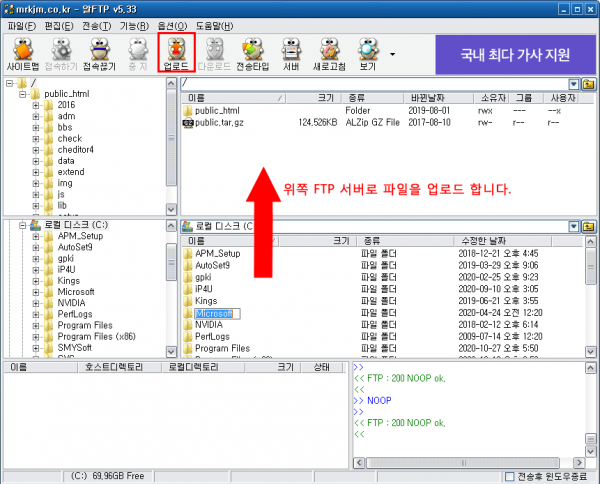The width and height of the screenshot is (600, 484).
Task: Select 로컬 디스크 (C:) in local tree
Action: 77,225
